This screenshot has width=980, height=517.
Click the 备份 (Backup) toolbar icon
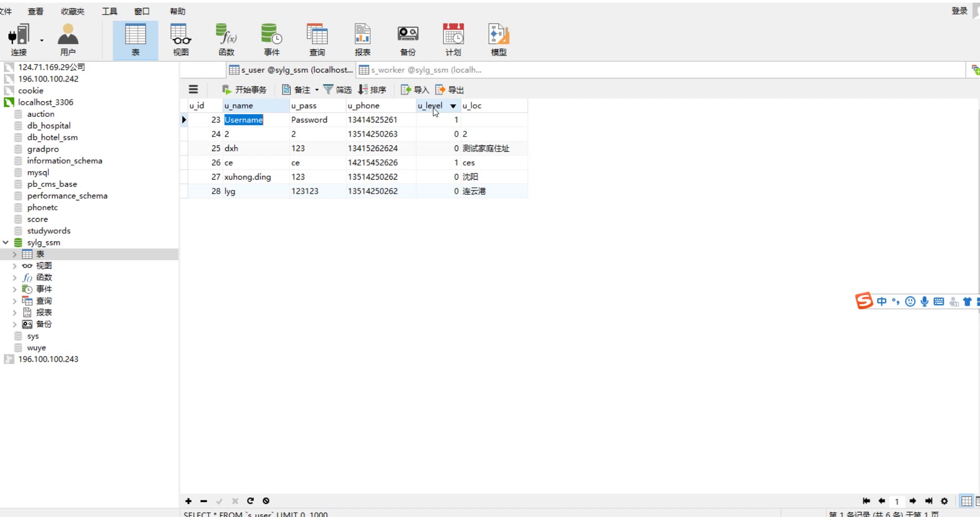click(x=407, y=39)
